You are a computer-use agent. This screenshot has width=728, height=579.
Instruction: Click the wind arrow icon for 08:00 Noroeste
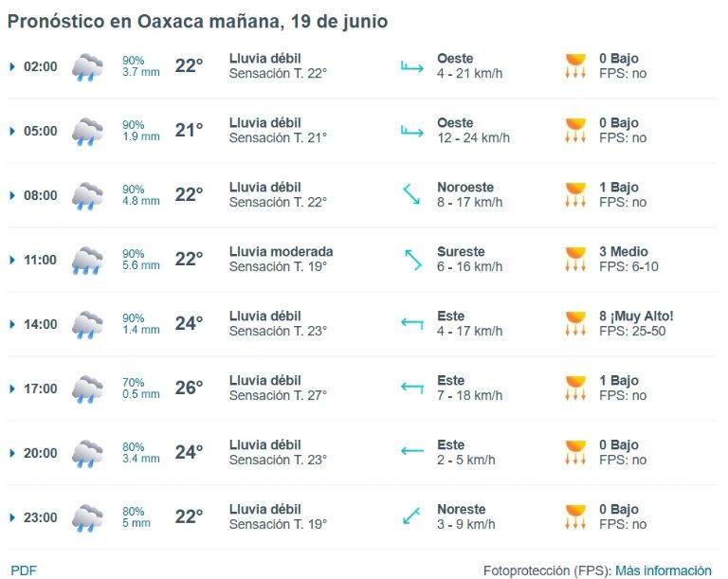click(411, 194)
